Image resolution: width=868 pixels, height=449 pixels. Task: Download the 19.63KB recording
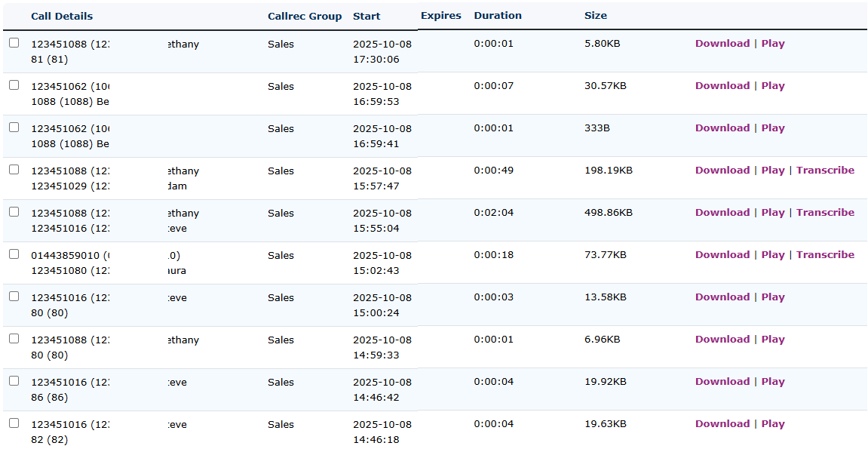pyautogui.click(x=722, y=424)
